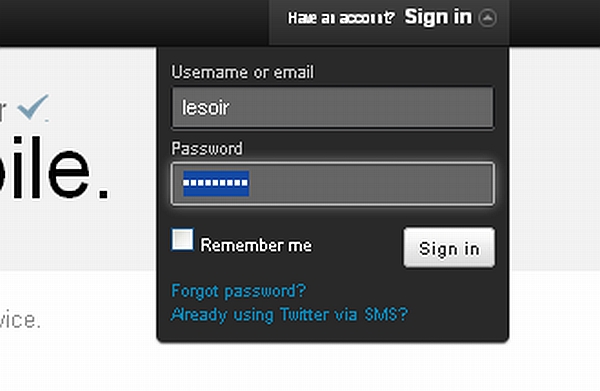Click the "Username or email" label

[243, 72]
